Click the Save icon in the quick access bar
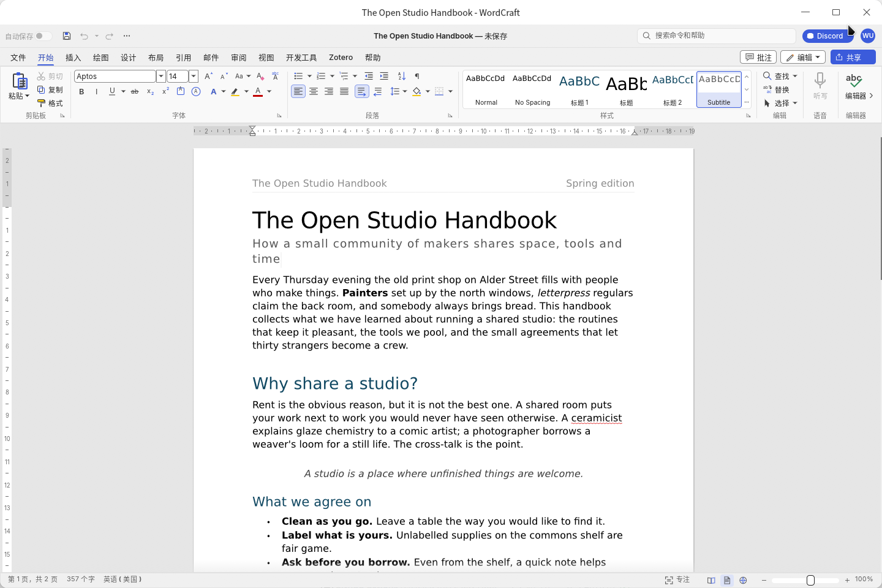The height and width of the screenshot is (588, 882). coord(67,36)
